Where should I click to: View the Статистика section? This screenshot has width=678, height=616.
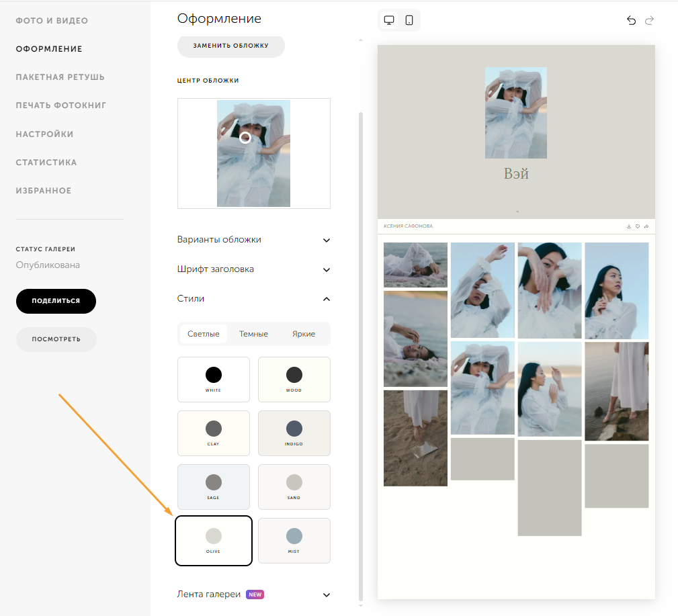46,163
